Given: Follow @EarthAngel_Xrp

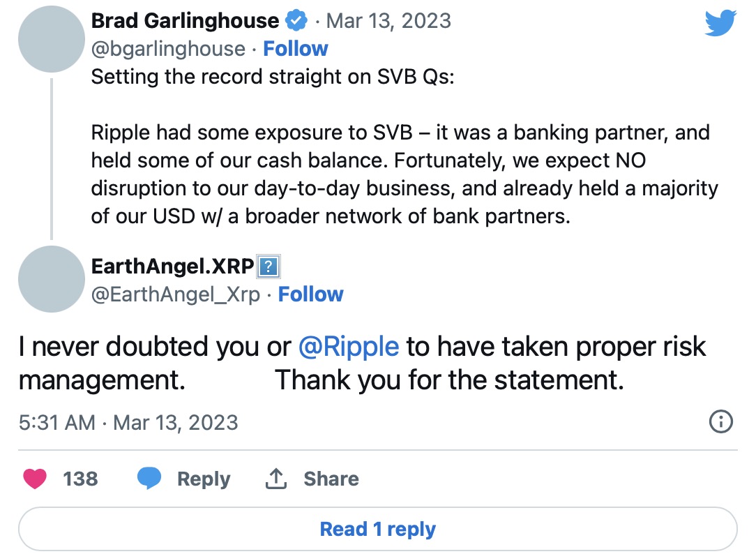Looking at the screenshot, I should pyautogui.click(x=310, y=294).
